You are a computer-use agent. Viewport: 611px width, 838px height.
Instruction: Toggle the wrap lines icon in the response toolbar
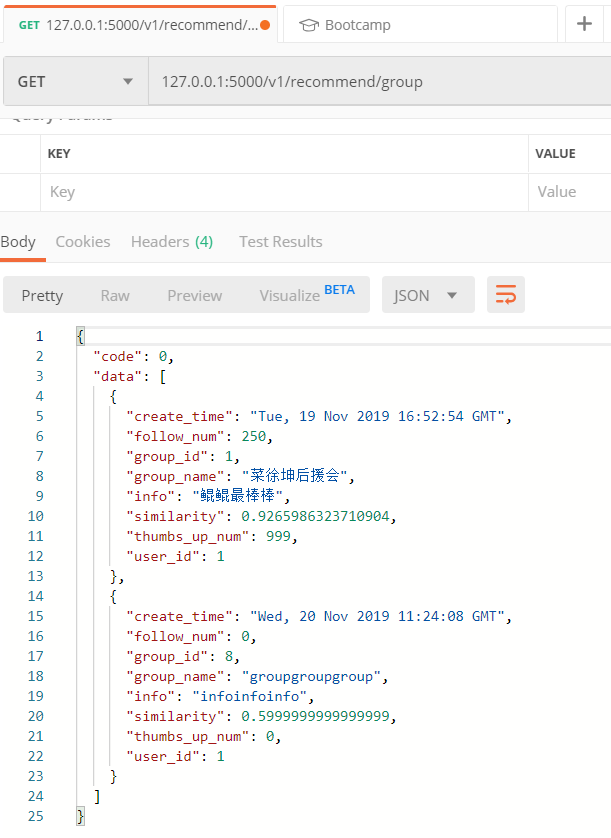[506, 295]
